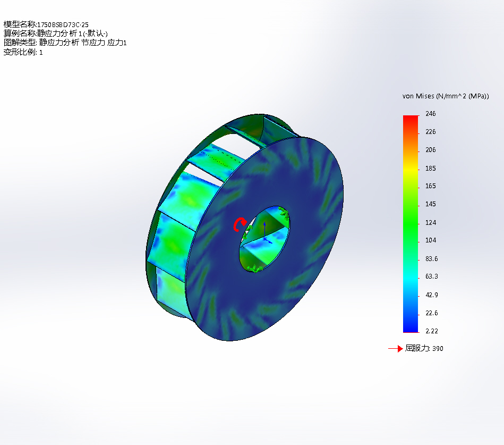Click the 22.6 legend value
This screenshot has height=445, width=504.
[x=431, y=313]
